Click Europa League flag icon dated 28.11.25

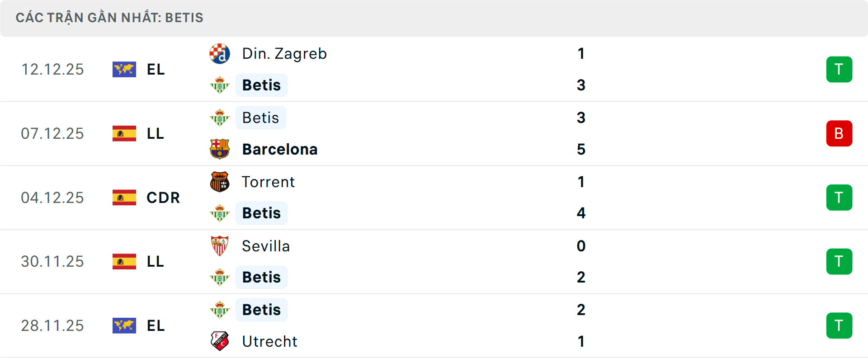pos(124,326)
